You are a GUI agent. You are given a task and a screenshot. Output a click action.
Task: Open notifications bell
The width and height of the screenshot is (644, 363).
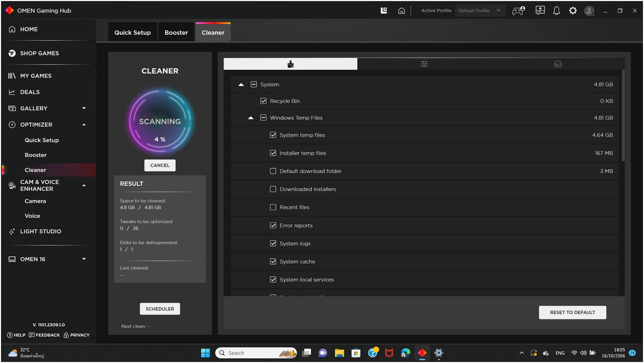[557, 11]
